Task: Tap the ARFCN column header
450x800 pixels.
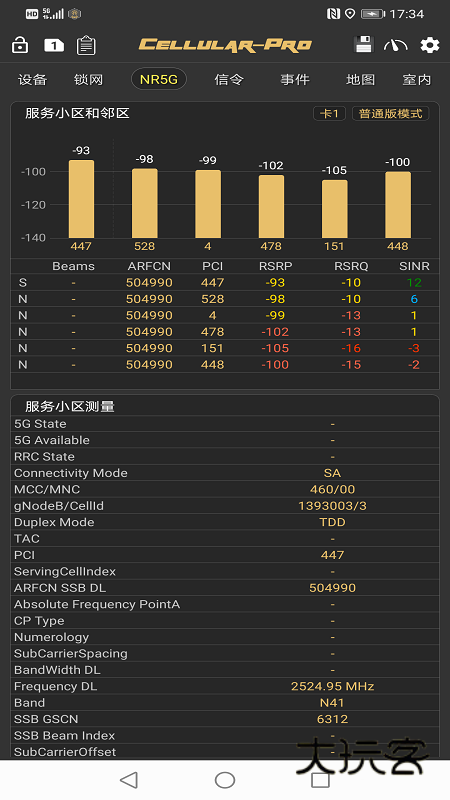Action: [149, 266]
